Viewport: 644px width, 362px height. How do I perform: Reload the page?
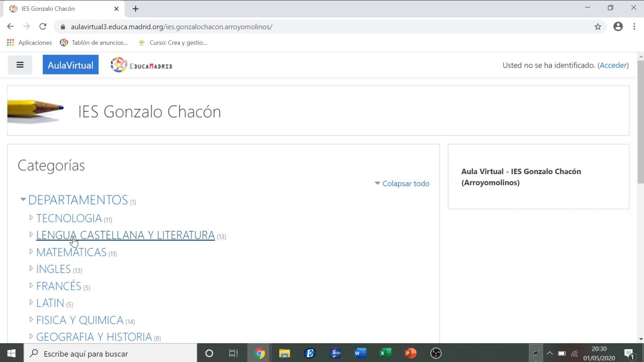pyautogui.click(x=43, y=26)
